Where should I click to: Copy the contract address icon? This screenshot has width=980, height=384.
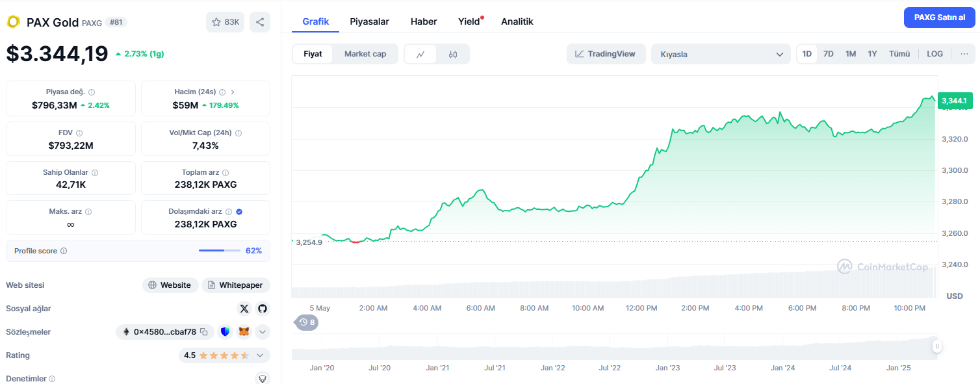point(204,332)
